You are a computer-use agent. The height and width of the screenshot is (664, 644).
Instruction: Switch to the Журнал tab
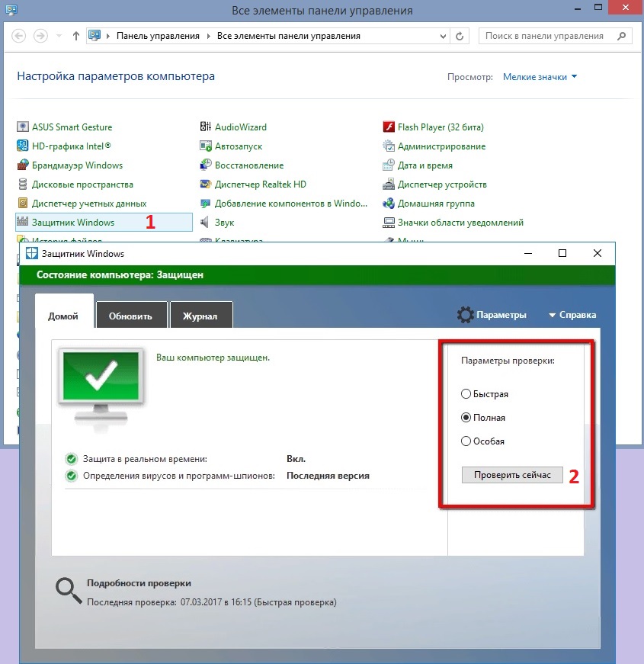pos(201,315)
